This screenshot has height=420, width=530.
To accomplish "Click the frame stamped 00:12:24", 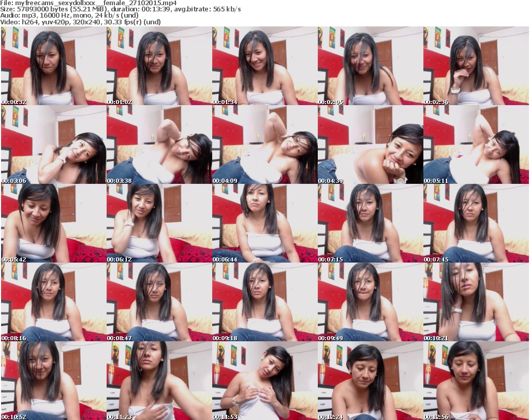I will (370, 381).
